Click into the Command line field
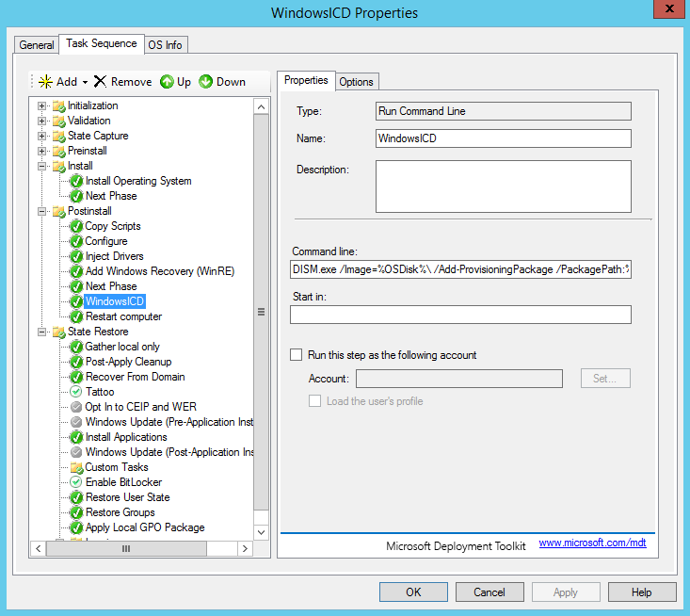This screenshot has height=616, width=690. pyautogui.click(x=460, y=269)
